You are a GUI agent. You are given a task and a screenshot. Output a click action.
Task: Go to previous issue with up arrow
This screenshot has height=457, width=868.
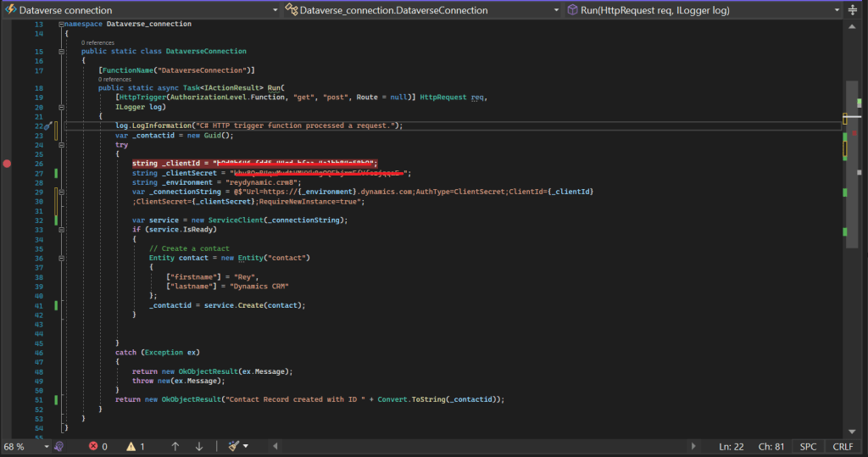(x=175, y=446)
